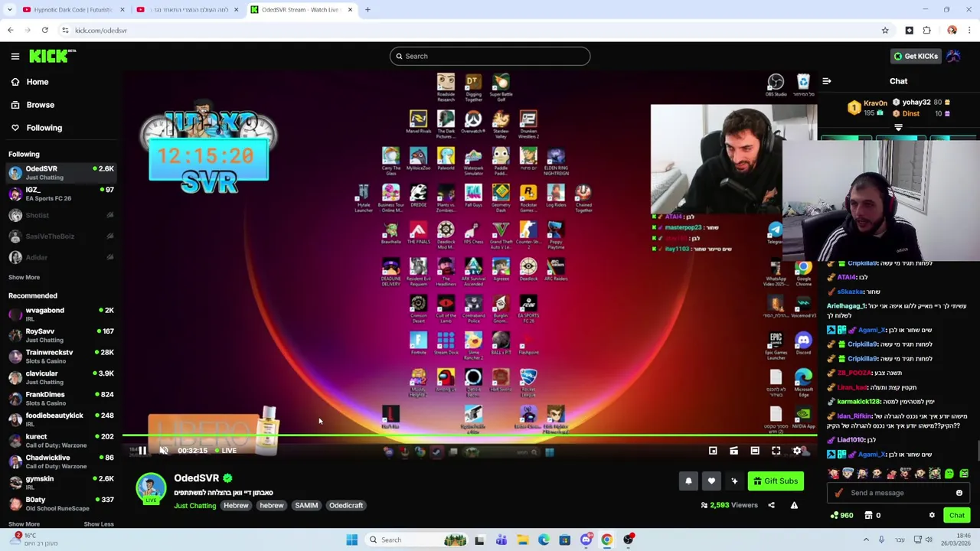Enter fullscreen mode in video player
The height and width of the screenshot is (551, 980).
776,451
